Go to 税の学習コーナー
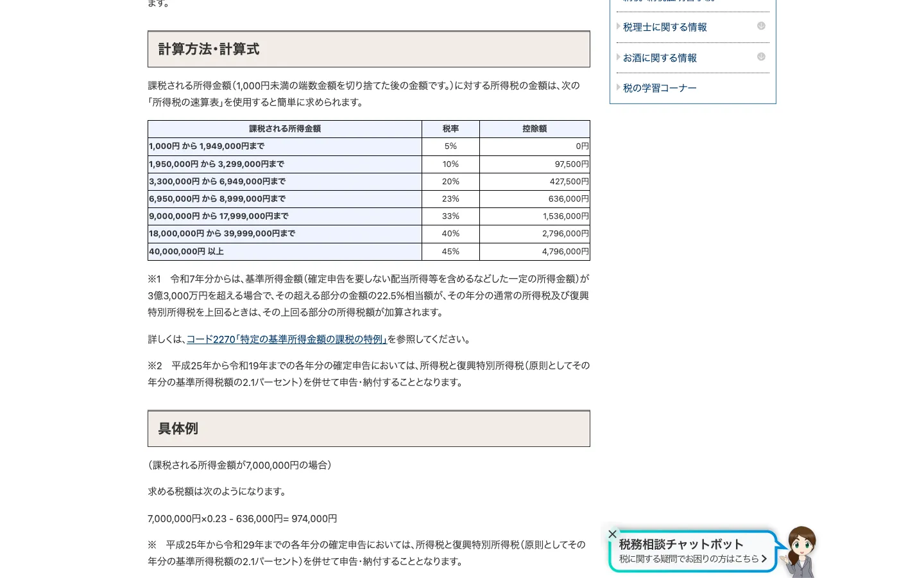924x578 pixels. pos(660,88)
